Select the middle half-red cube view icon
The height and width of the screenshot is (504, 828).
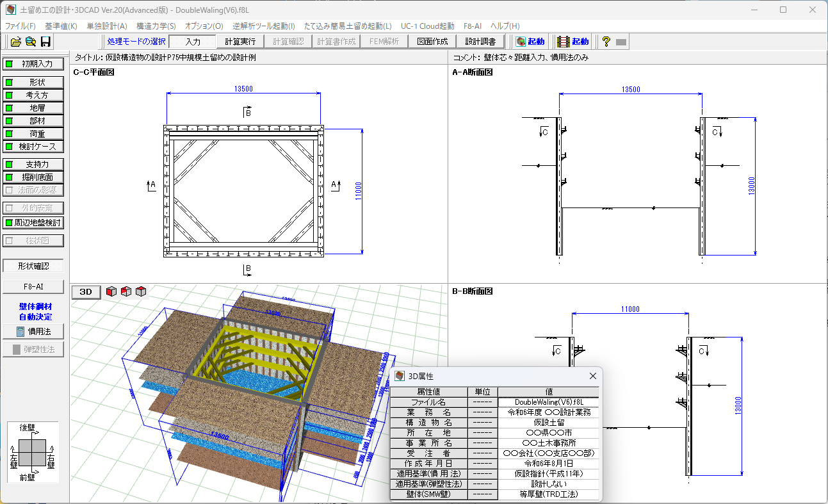[126, 291]
